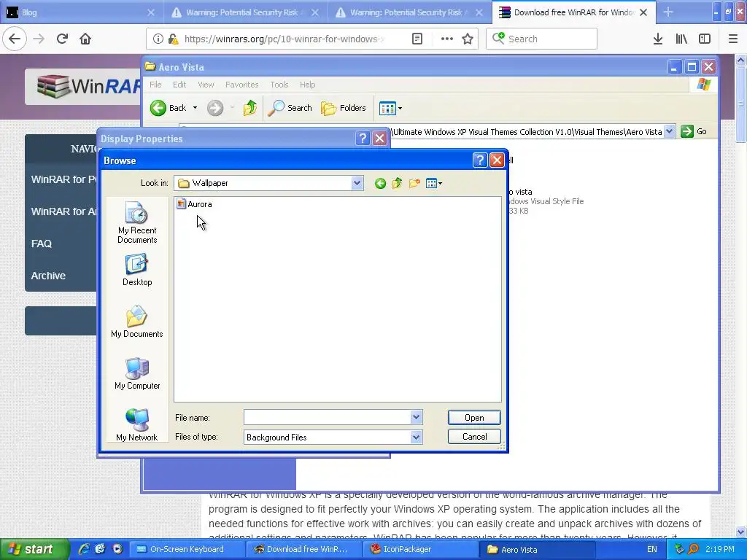Open View Menu dropdown in Browse dialog
The width and height of the screenshot is (747, 560).
tap(434, 183)
